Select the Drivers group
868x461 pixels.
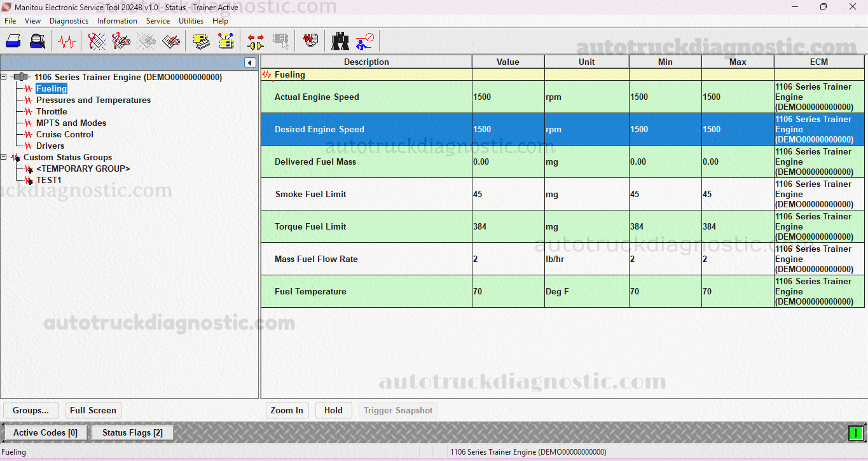(x=50, y=146)
